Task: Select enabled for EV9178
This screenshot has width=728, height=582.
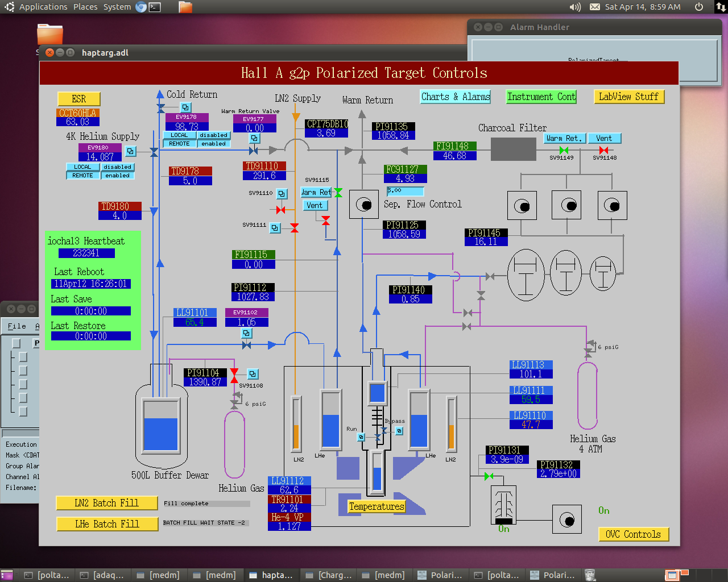Action: (213, 144)
